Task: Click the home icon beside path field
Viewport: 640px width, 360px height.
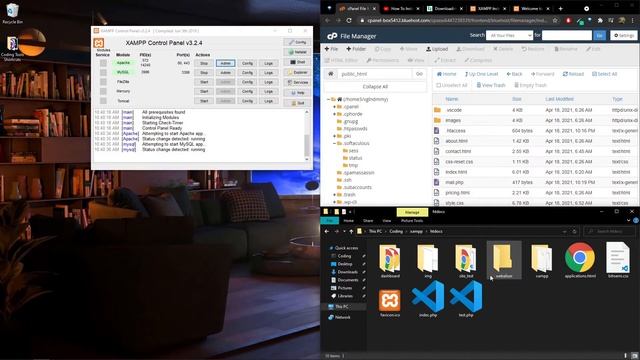Action: (x=331, y=74)
